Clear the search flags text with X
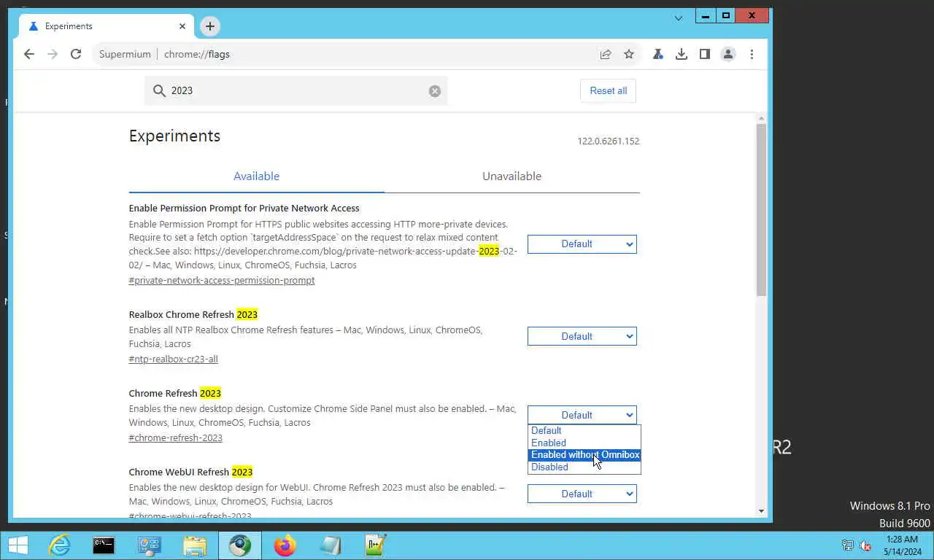Viewport: 934px width, 560px height. tap(435, 91)
